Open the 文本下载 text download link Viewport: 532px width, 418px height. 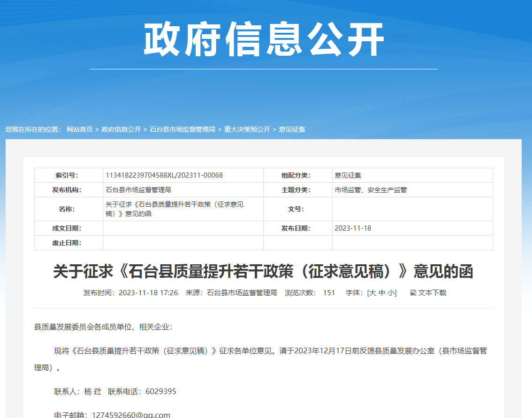[x=432, y=293]
